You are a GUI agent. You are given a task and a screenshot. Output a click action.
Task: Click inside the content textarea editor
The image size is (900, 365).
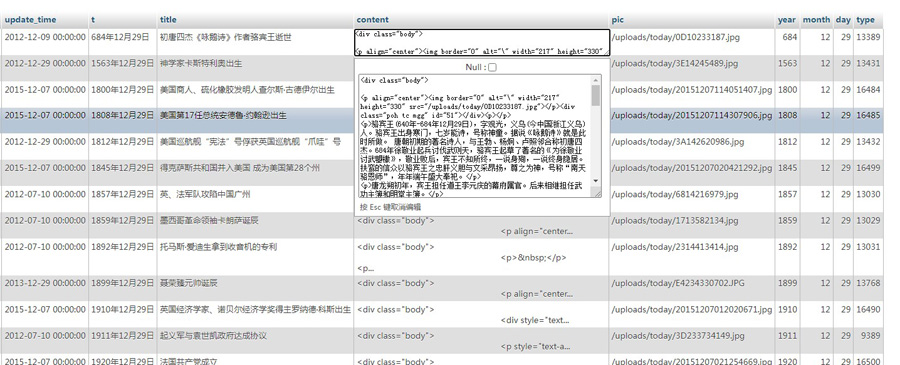[x=476, y=136]
